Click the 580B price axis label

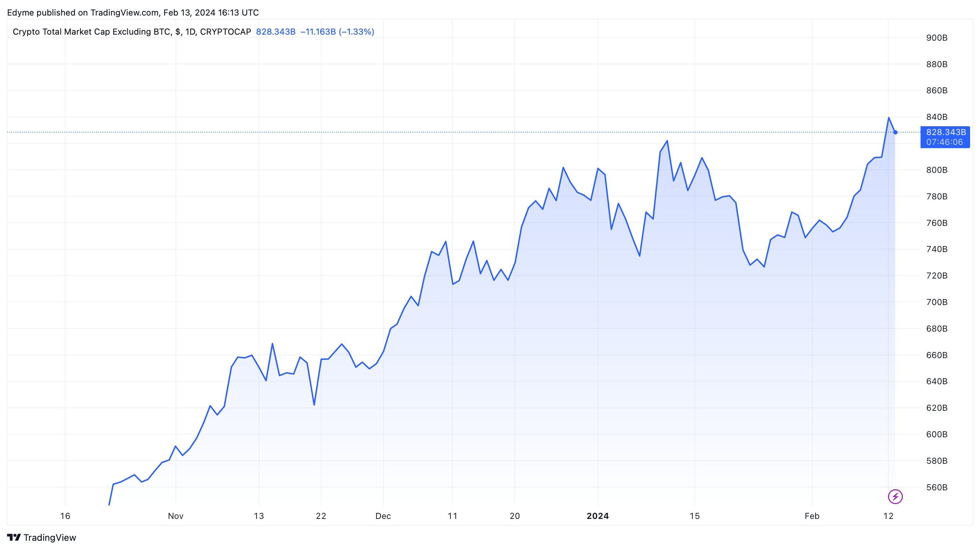coord(936,461)
